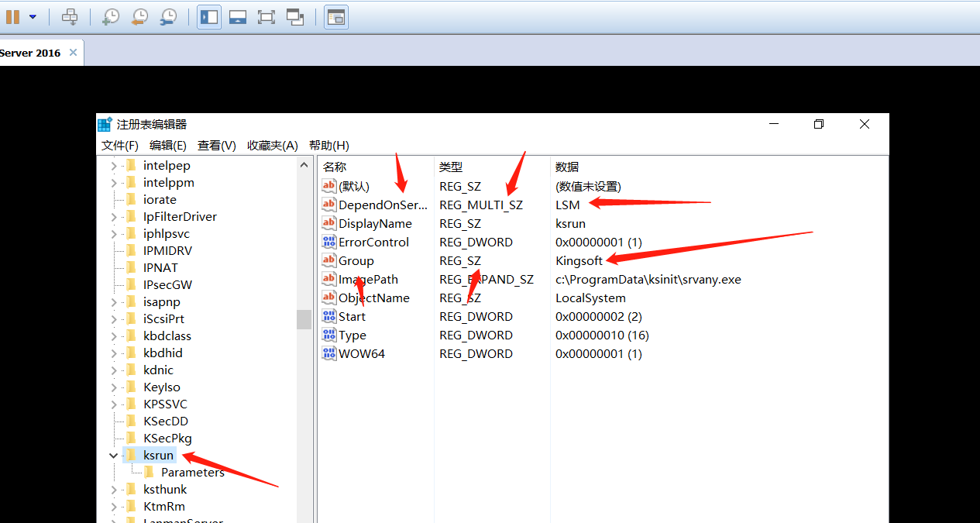Collapse the ksrun key

point(114,456)
